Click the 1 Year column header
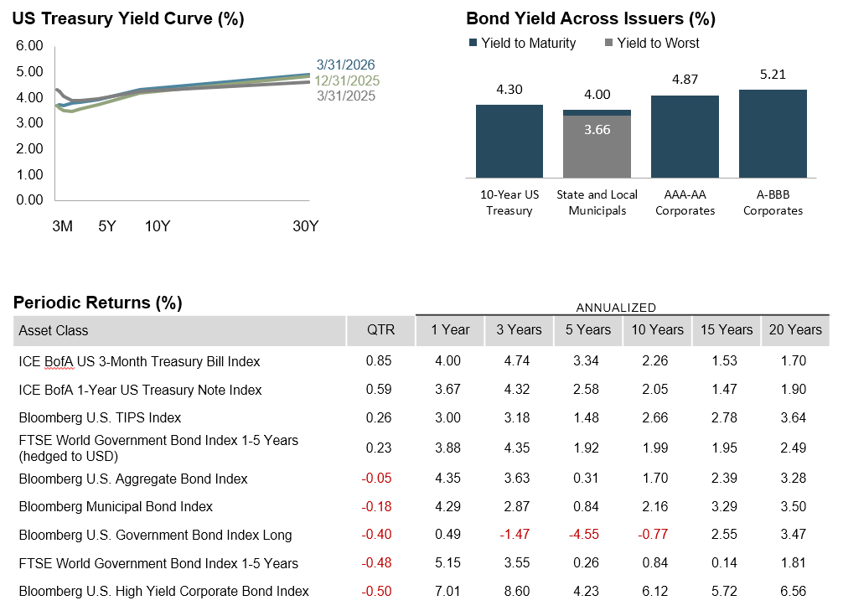The image size is (843, 616). click(x=450, y=330)
